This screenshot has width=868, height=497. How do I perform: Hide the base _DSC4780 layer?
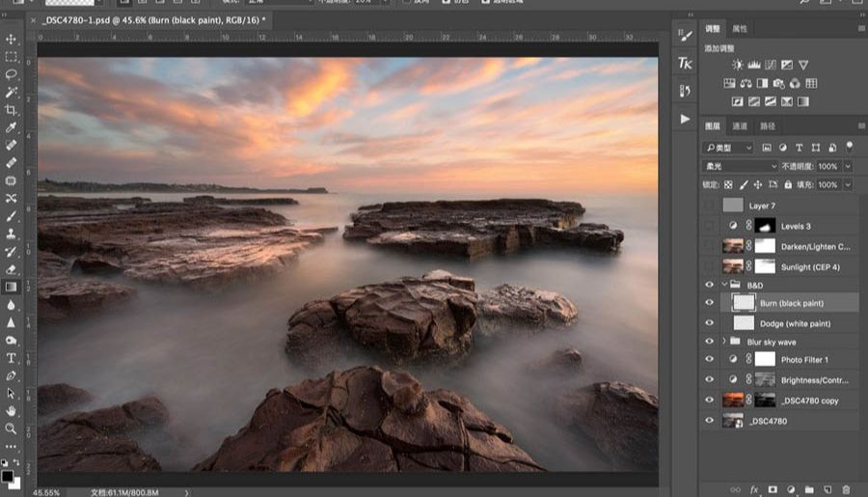(709, 421)
